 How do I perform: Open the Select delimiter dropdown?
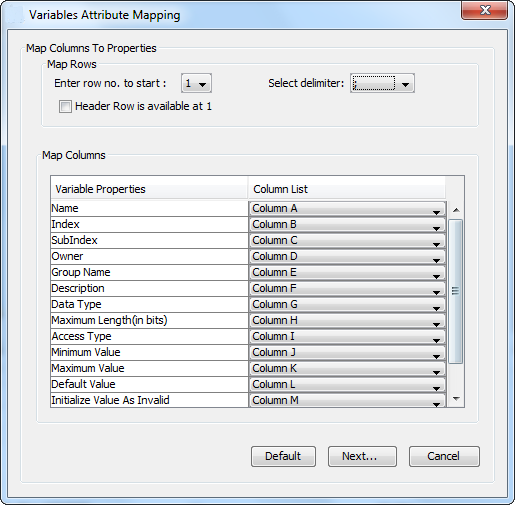pos(382,83)
